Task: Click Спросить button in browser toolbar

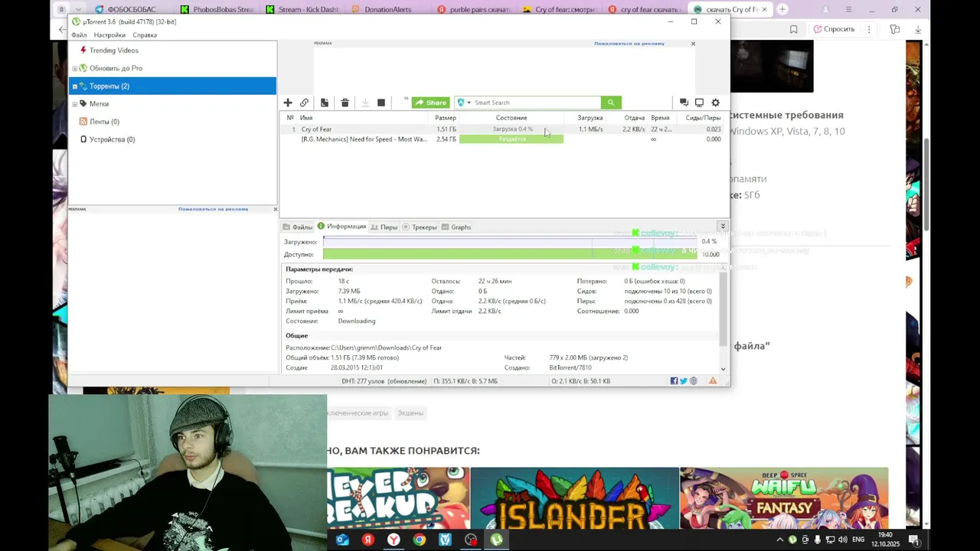Action: click(x=834, y=29)
